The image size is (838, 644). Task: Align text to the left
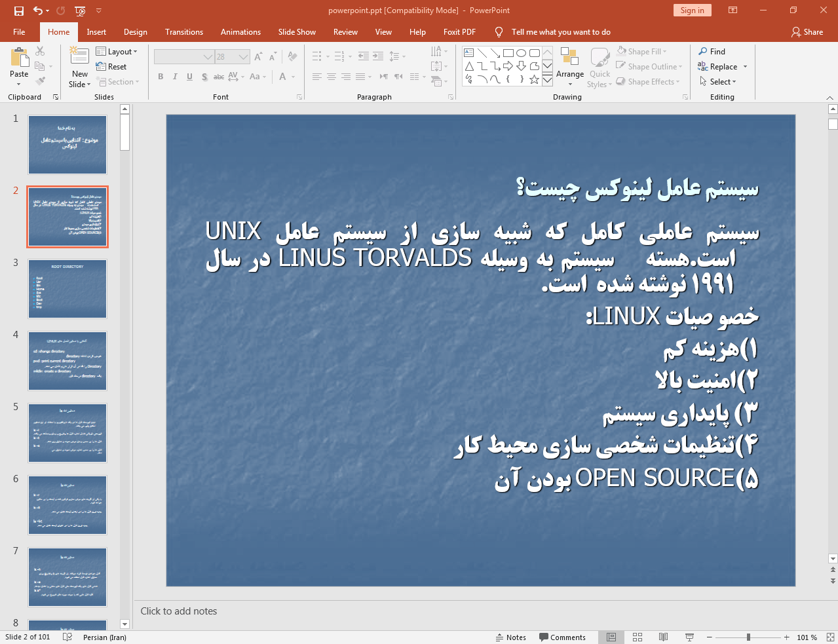coord(316,77)
